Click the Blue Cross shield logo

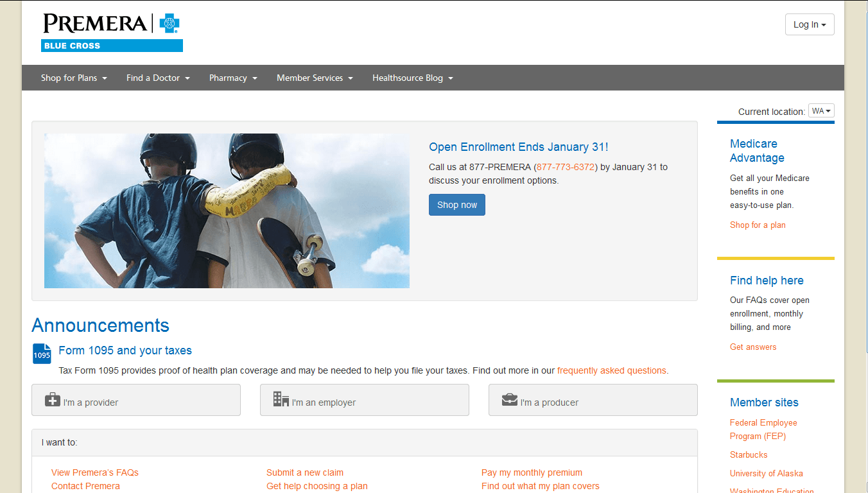point(168,24)
